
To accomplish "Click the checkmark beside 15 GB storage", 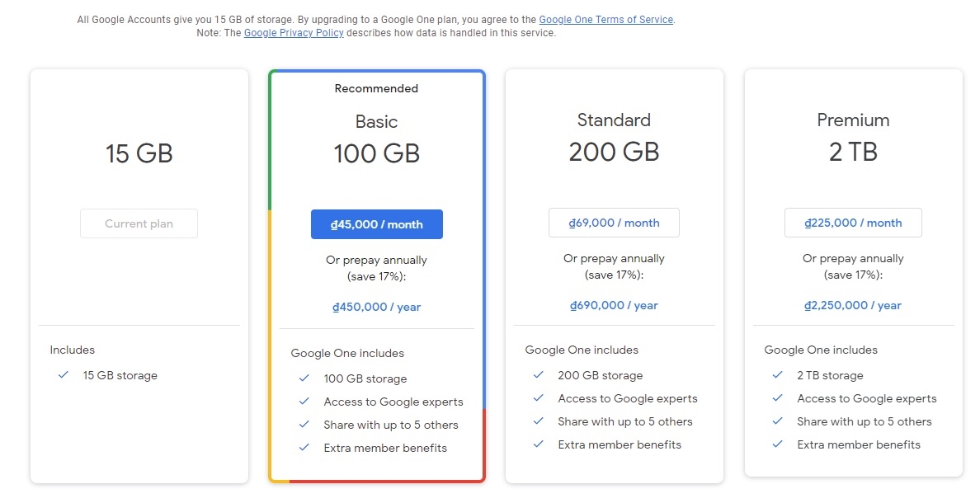I will (x=63, y=375).
